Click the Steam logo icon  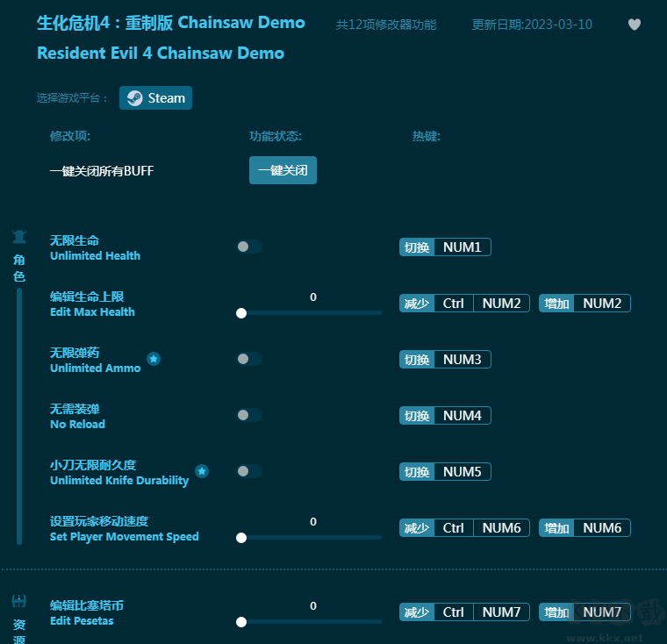[x=135, y=98]
